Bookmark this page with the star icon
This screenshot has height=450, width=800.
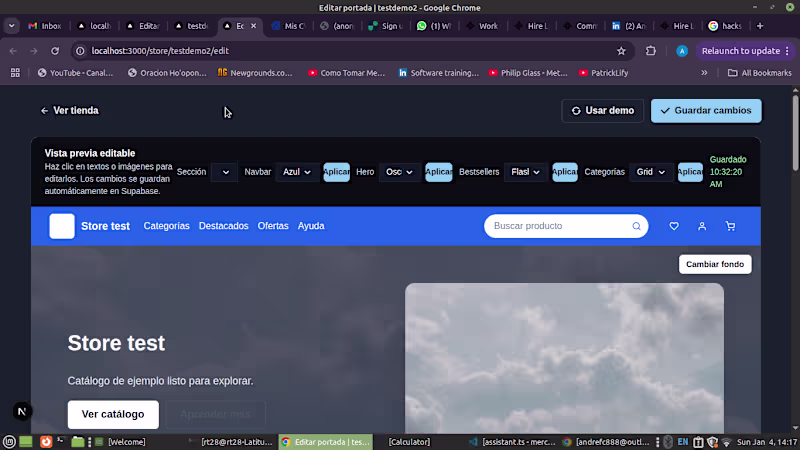point(621,51)
